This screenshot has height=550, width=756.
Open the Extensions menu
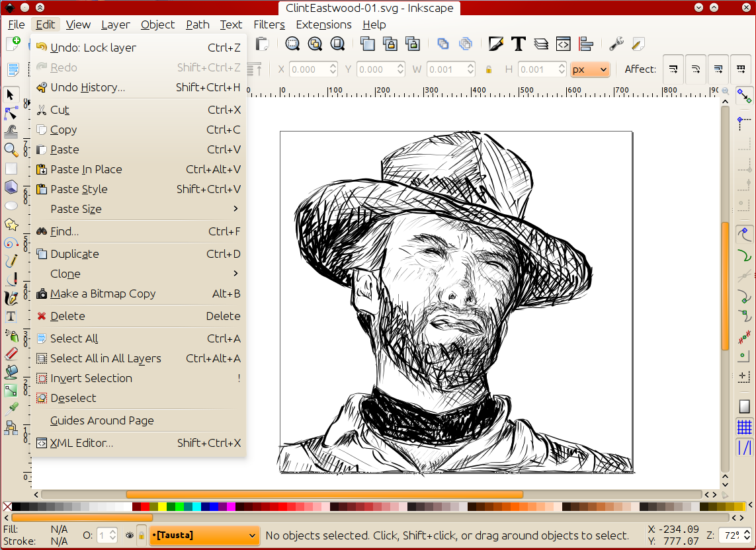tap(323, 24)
